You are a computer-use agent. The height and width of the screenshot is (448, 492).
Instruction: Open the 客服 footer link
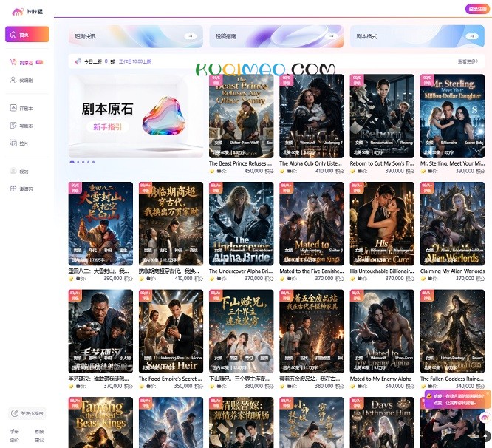[x=39, y=431]
